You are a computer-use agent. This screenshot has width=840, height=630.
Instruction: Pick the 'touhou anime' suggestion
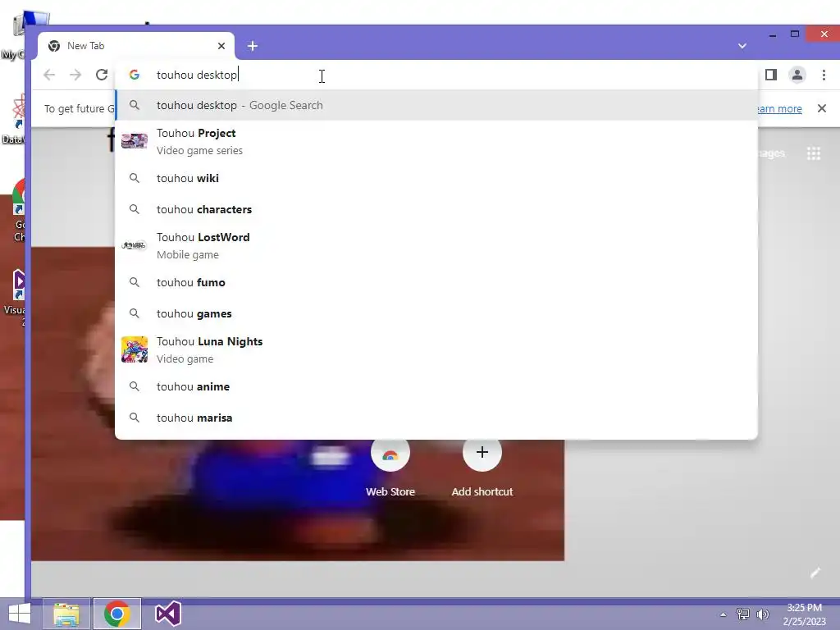click(436, 387)
